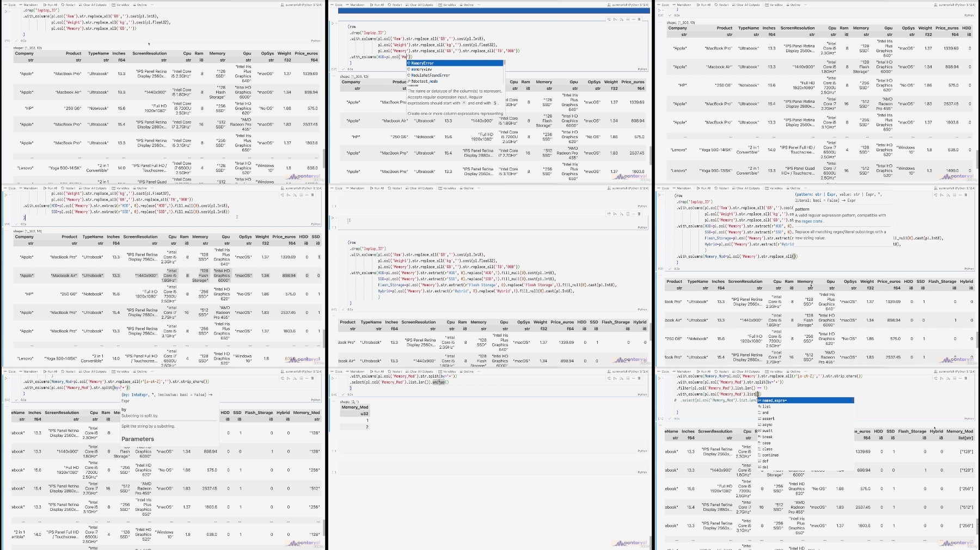Click Run All in the top-right frame toolbar
The width and height of the screenshot is (980, 550).
(x=704, y=5)
